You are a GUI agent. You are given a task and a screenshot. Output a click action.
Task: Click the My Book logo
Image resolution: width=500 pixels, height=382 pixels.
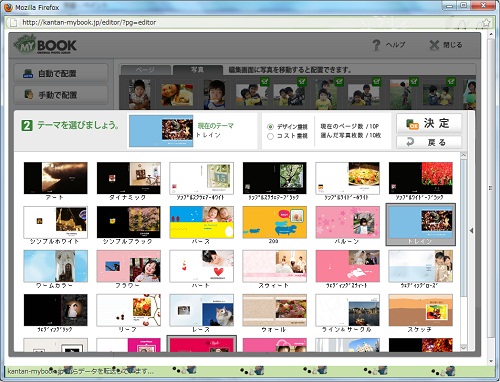pos(45,45)
